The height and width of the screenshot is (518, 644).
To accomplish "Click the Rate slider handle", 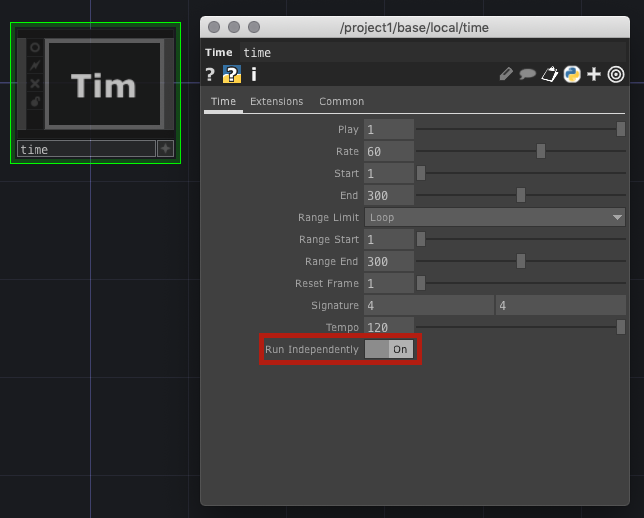I will [541, 151].
